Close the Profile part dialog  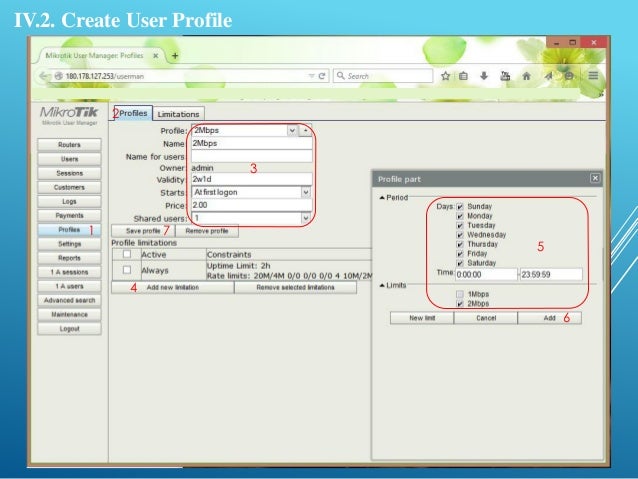tap(595, 178)
